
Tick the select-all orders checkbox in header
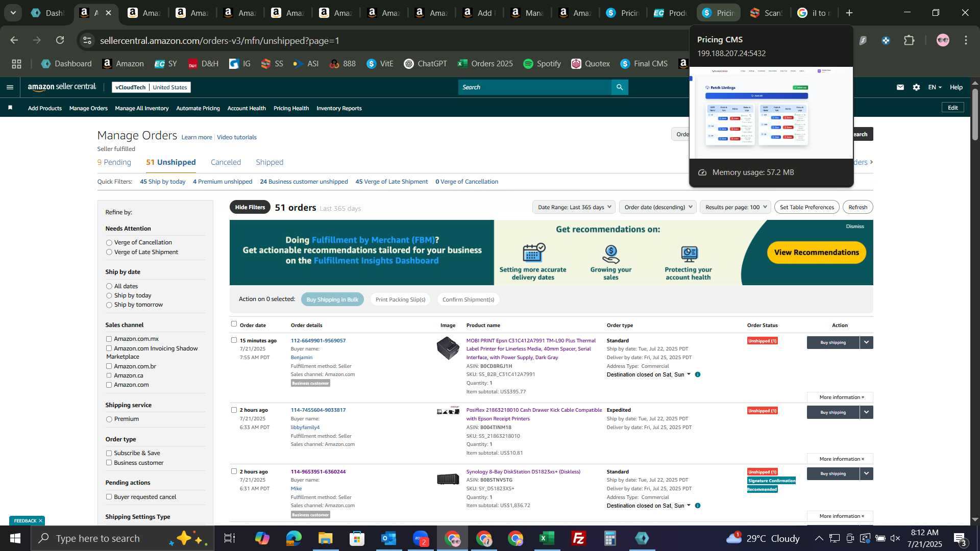(x=234, y=324)
